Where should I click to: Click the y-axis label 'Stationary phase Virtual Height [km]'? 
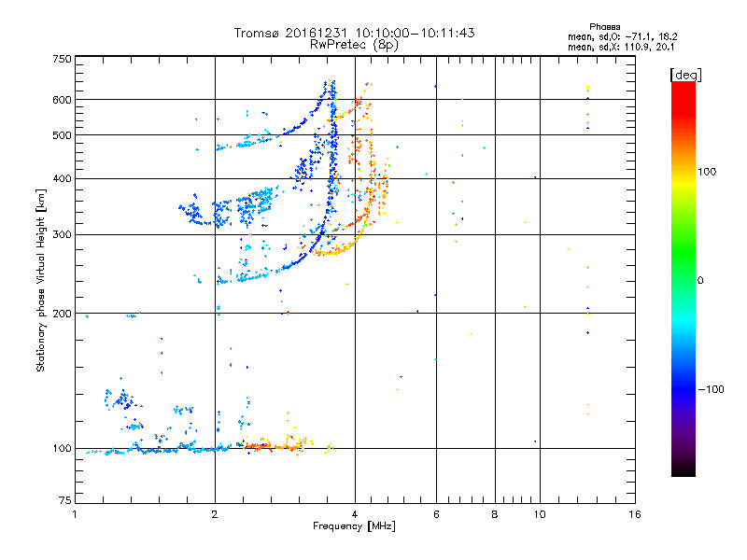[41, 280]
